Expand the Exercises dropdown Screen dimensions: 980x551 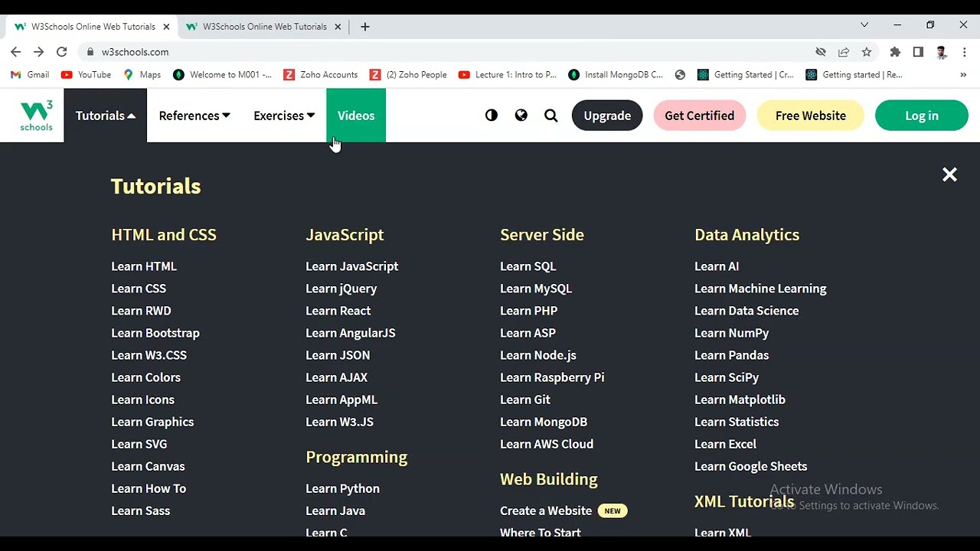pos(284,116)
